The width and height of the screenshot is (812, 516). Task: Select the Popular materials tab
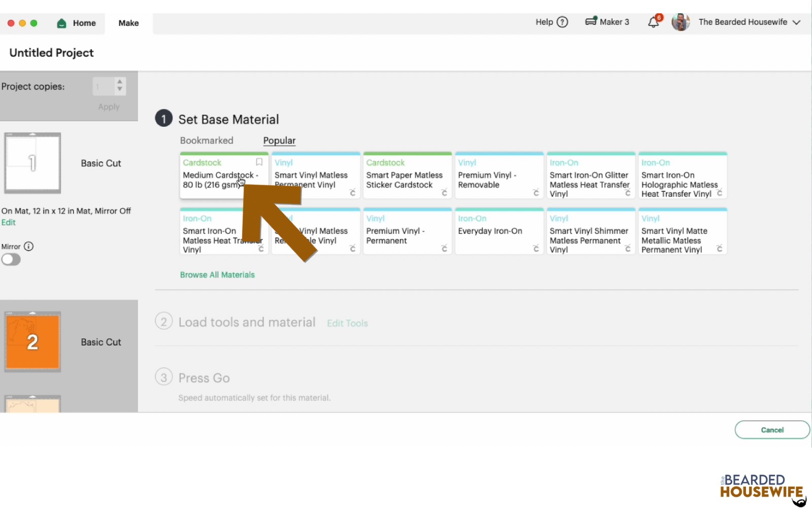(x=279, y=140)
